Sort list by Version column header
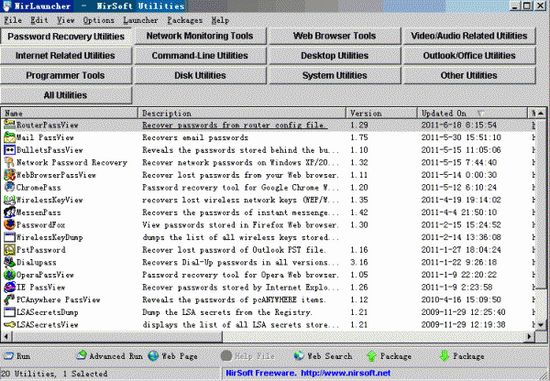Screen dimensions: 550x381 point(382,113)
